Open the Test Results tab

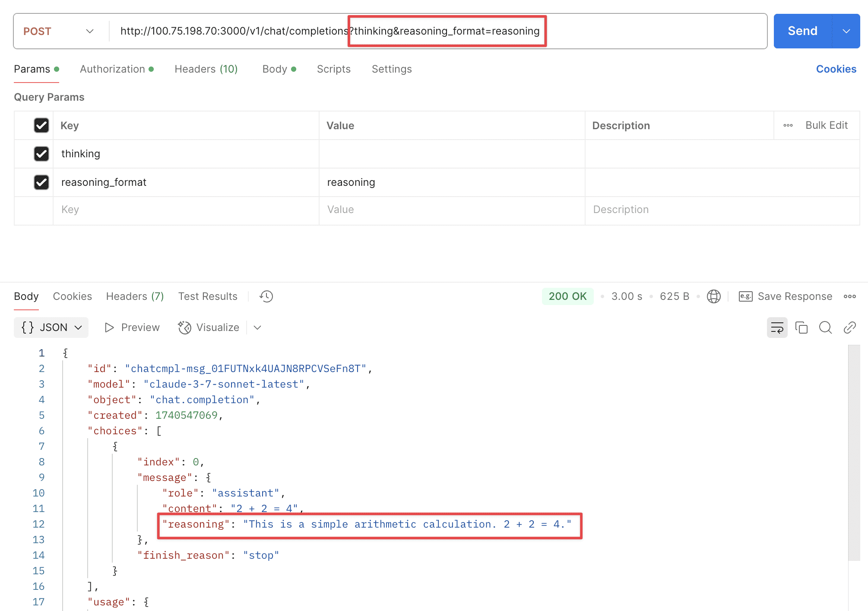208,296
